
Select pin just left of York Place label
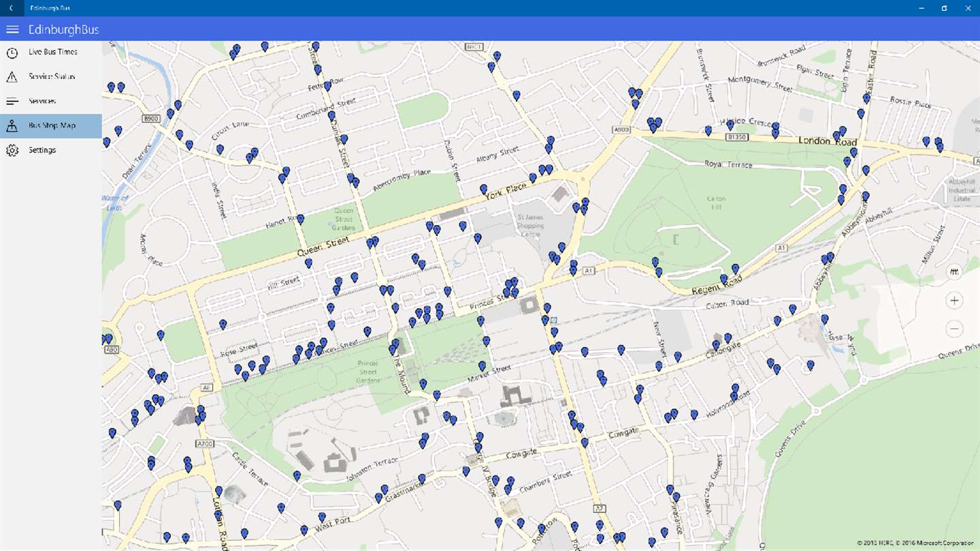(x=483, y=188)
